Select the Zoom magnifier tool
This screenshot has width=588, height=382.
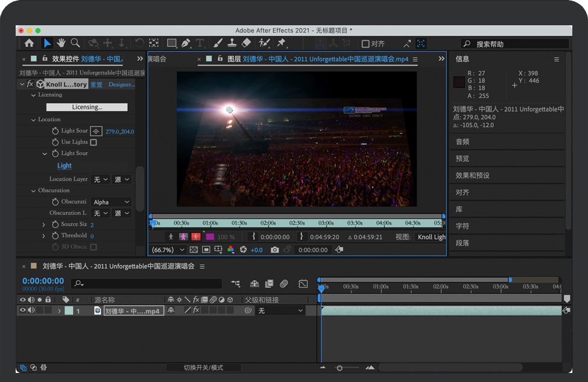point(75,43)
